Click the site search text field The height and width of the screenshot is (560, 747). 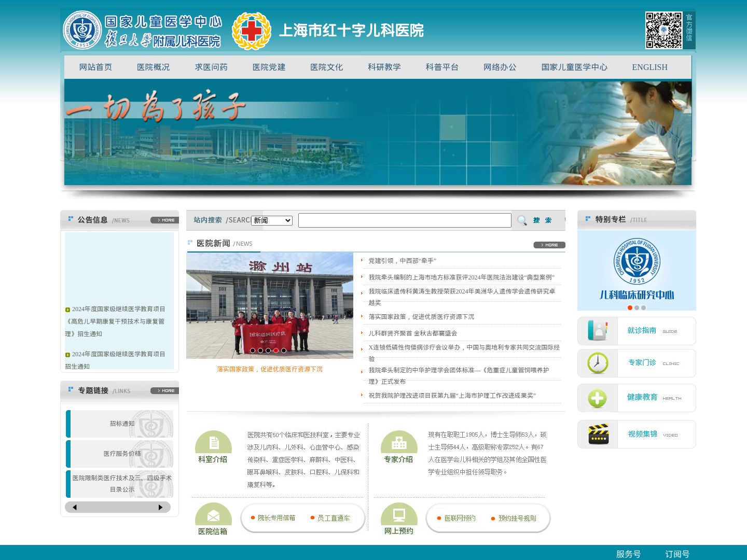click(x=405, y=220)
